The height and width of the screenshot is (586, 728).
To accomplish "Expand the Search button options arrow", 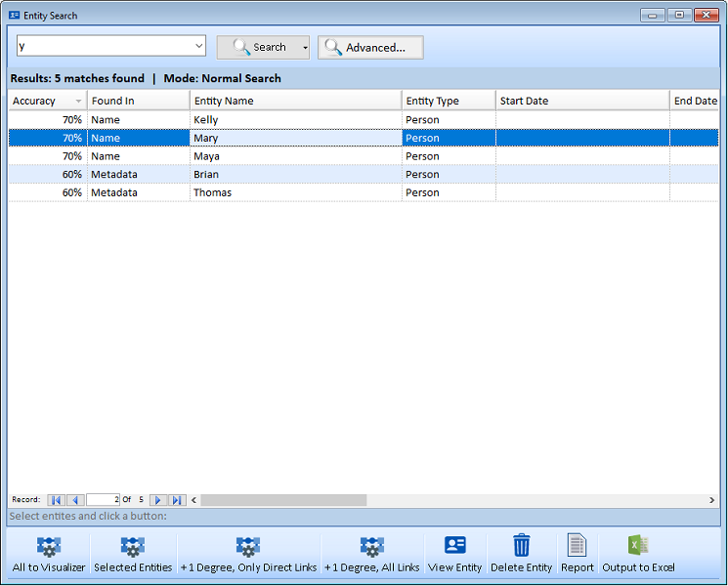I will click(x=305, y=47).
